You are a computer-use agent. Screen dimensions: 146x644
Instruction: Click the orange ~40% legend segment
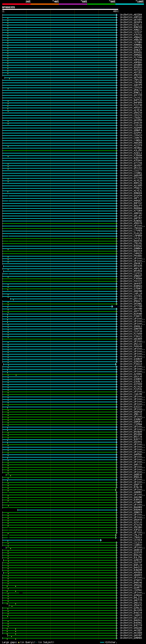tap(45, 4)
